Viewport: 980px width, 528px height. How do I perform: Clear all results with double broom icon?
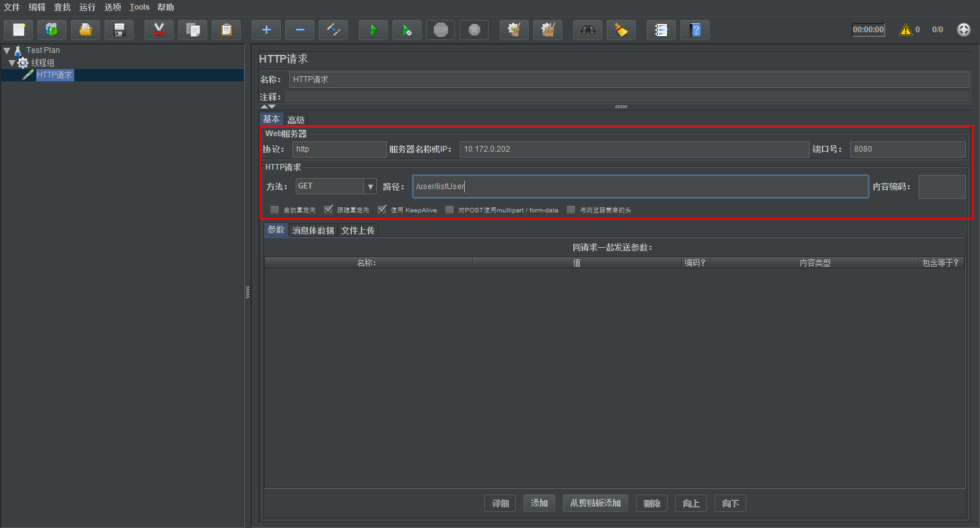click(x=547, y=30)
